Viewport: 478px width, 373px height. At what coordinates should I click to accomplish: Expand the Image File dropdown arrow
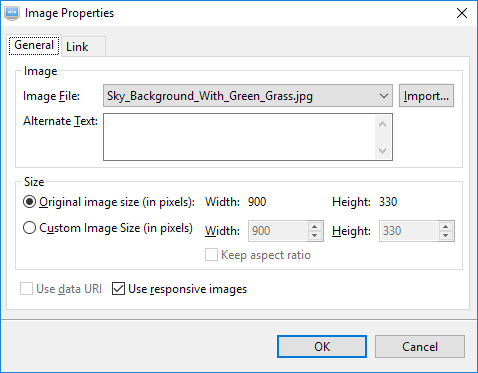click(x=384, y=96)
